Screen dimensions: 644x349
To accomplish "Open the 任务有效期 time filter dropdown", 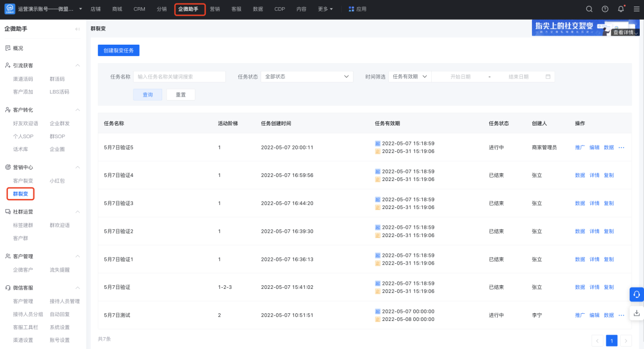I will click(x=409, y=77).
